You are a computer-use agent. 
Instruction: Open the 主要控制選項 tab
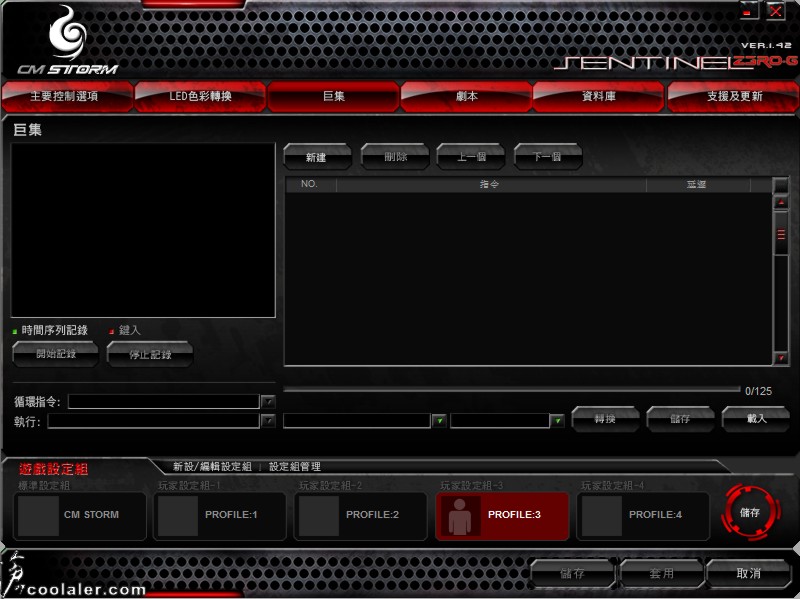click(67, 96)
